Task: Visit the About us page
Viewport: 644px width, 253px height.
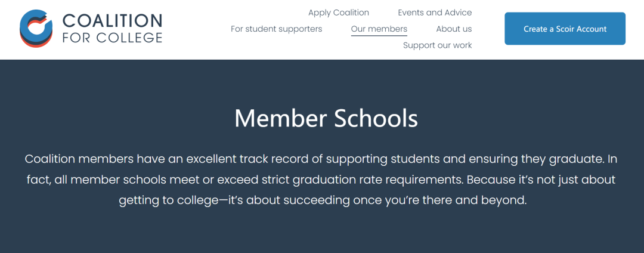Action: pos(454,29)
